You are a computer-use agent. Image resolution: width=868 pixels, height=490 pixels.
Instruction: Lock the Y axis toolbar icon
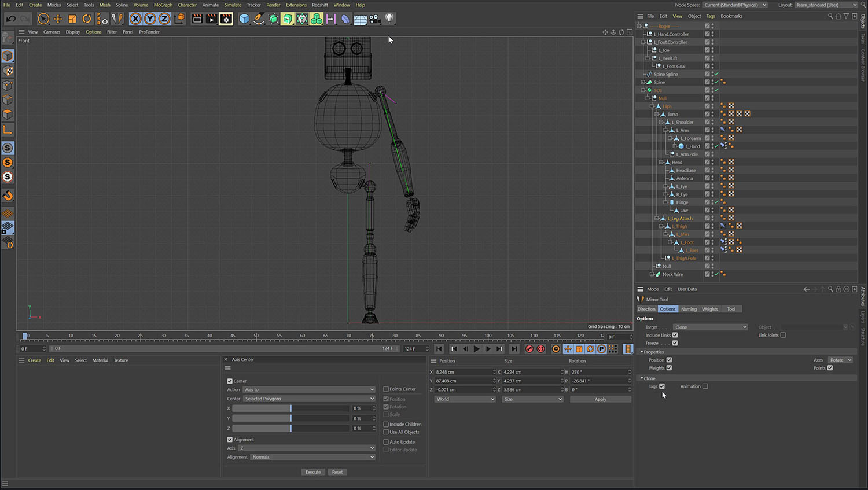(150, 19)
